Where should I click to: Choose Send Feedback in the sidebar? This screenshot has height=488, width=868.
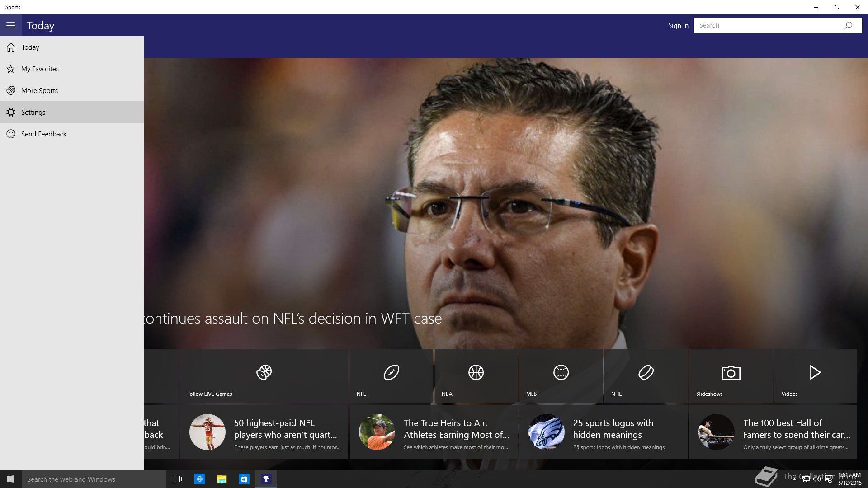coord(72,134)
